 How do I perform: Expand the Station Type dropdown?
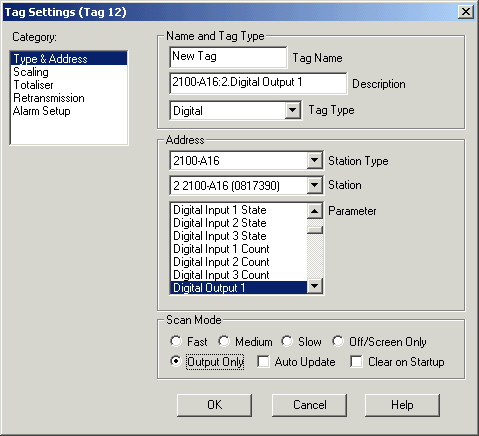(314, 160)
